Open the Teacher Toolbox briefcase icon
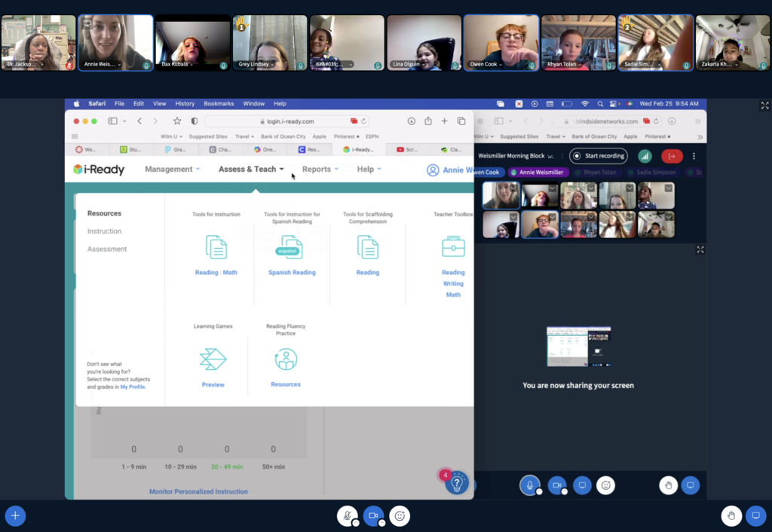The image size is (772, 532). [x=453, y=245]
